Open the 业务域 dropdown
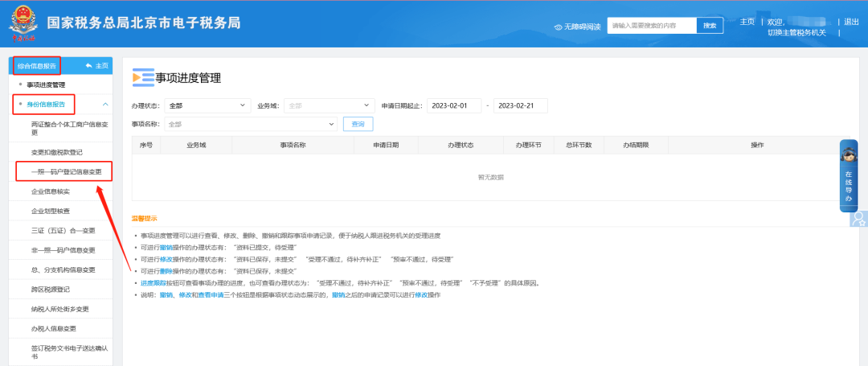This screenshot has height=366, width=868. click(x=330, y=105)
